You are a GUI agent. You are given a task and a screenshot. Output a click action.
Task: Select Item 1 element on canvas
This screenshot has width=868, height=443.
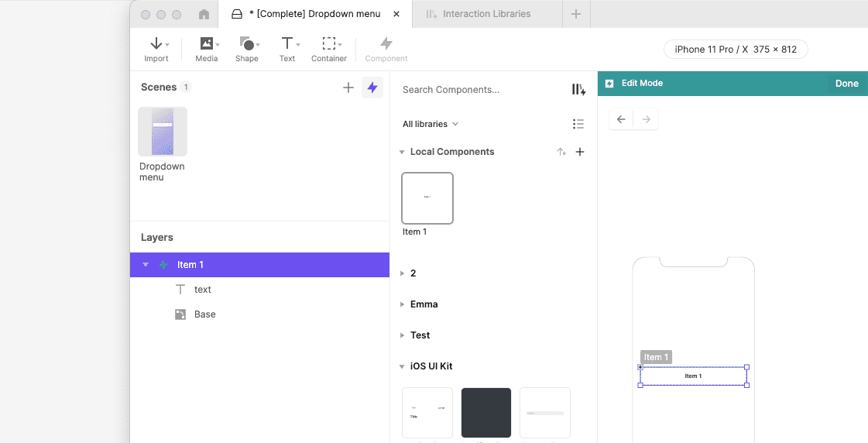pos(694,376)
